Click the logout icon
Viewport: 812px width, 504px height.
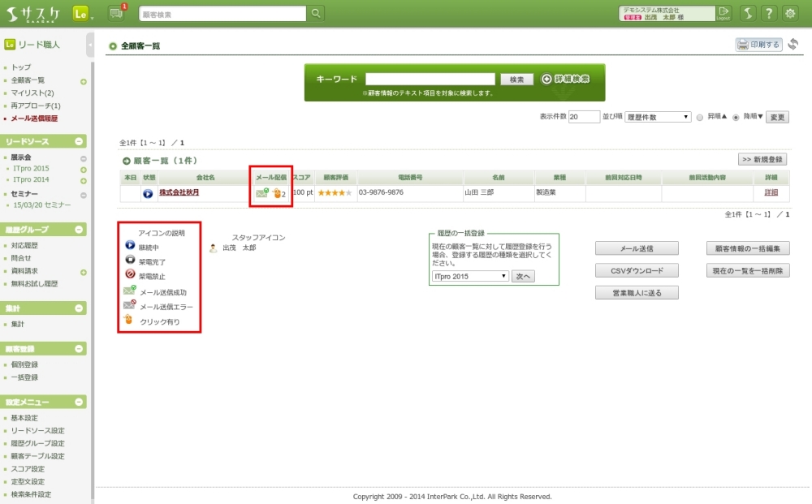(724, 13)
